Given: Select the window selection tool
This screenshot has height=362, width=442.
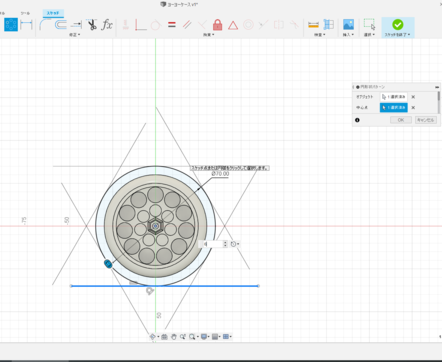Looking at the screenshot, I should (x=369, y=25).
